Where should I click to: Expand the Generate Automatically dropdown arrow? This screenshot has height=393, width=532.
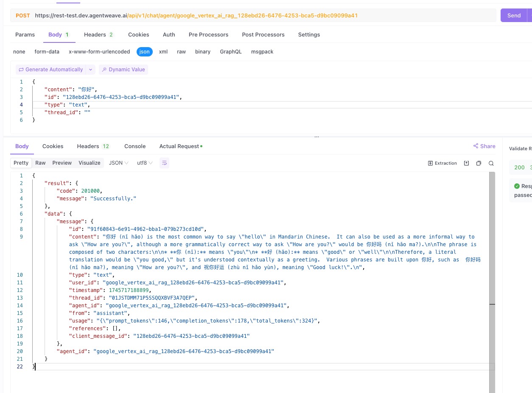point(90,70)
